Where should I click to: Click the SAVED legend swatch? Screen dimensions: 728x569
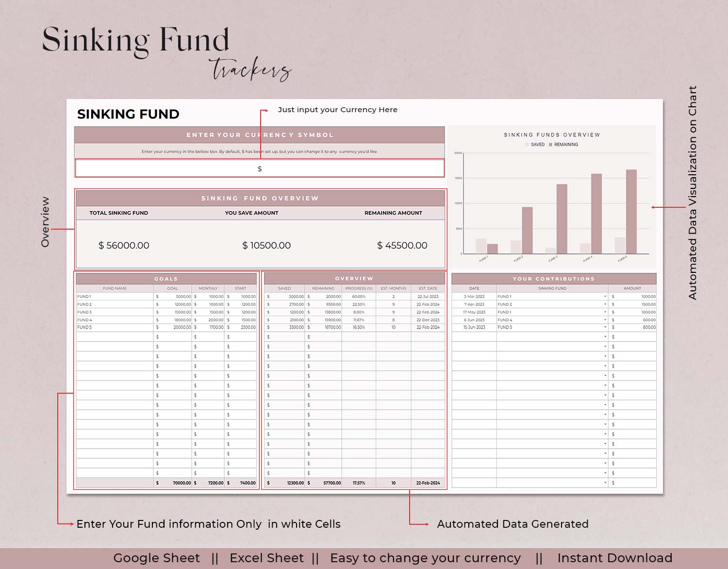pyautogui.click(x=527, y=145)
